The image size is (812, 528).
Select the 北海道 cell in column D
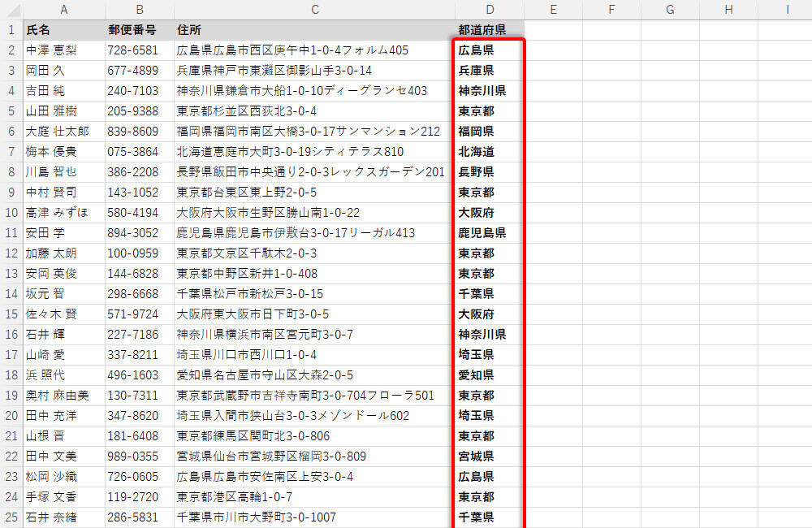tap(489, 152)
